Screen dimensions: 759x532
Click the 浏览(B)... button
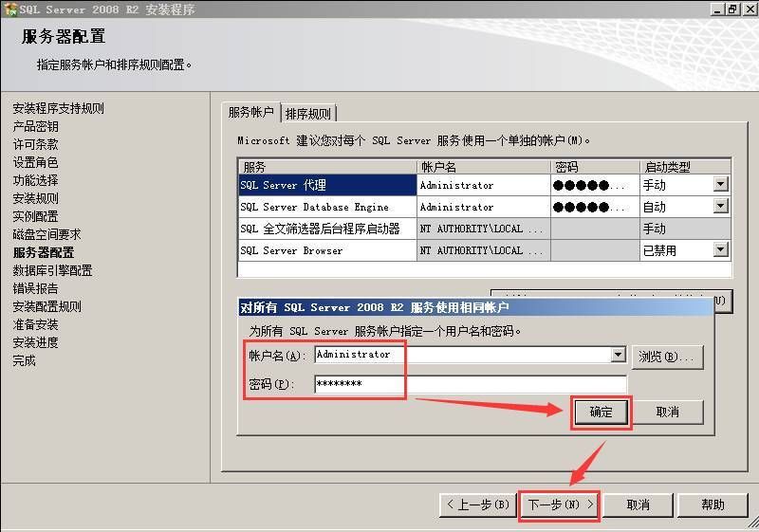point(668,357)
